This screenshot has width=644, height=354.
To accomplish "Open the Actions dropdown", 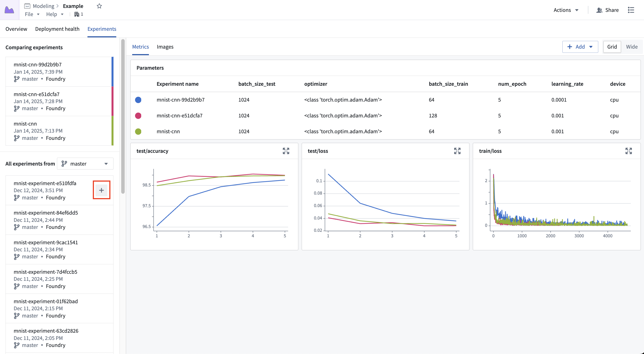I will point(566,10).
